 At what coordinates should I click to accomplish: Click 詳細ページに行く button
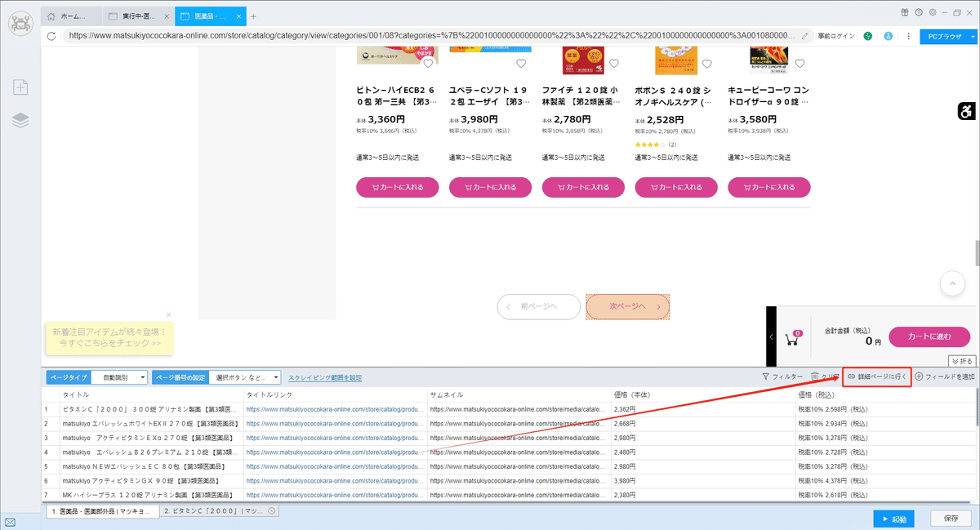[876, 377]
